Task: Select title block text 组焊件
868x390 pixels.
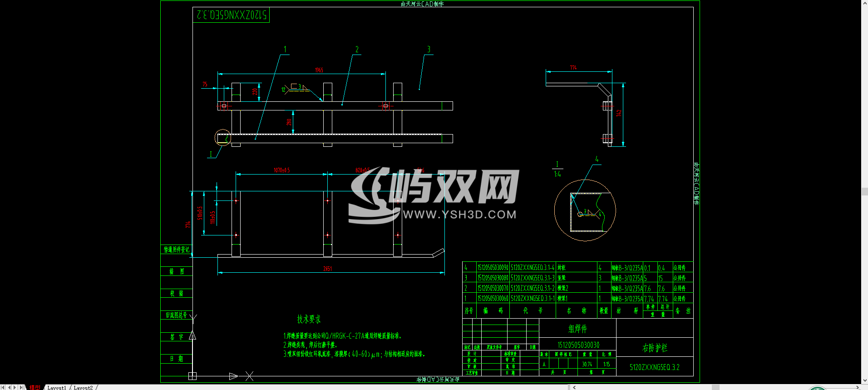Action: pos(577,328)
